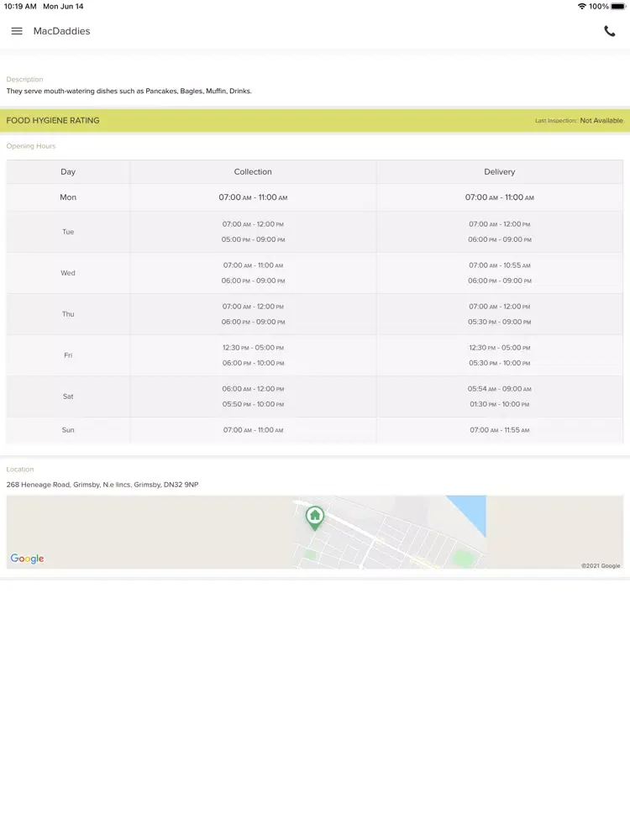The height and width of the screenshot is (840, 630).
Task: Tap the Thu row label
Action: [x=68, y=314]
